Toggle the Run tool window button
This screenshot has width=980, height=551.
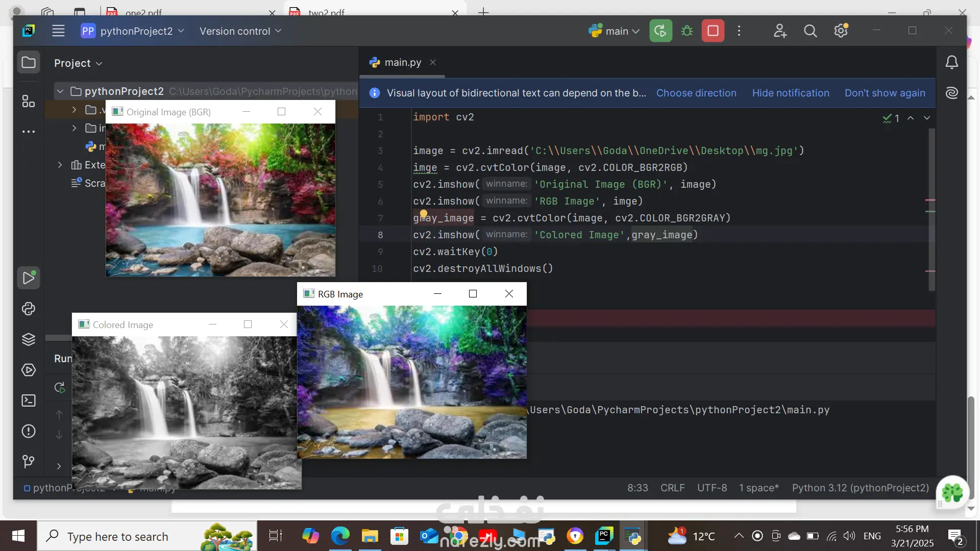tap(29, 278)
